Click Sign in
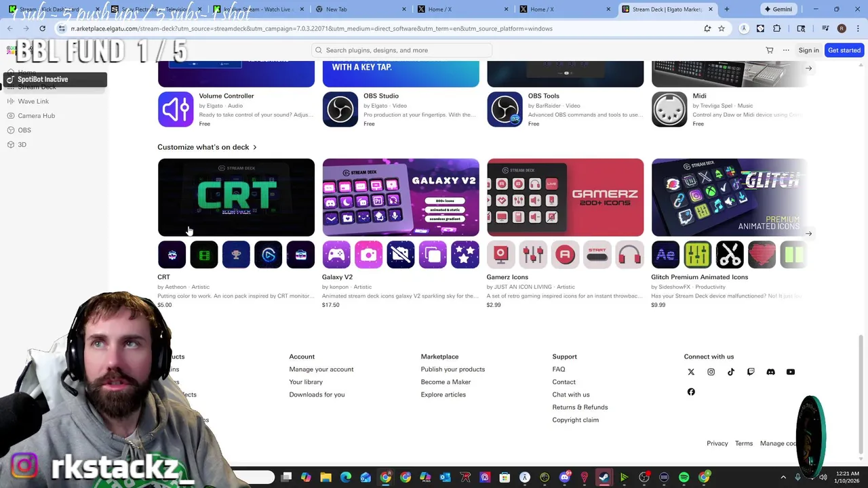 (808, 50)
